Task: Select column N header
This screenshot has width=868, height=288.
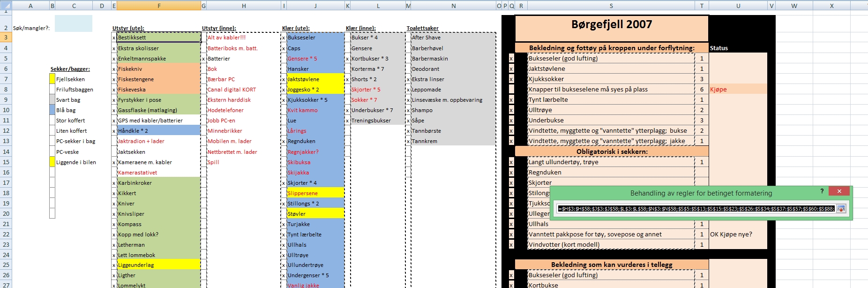Action: pos(453,6)
